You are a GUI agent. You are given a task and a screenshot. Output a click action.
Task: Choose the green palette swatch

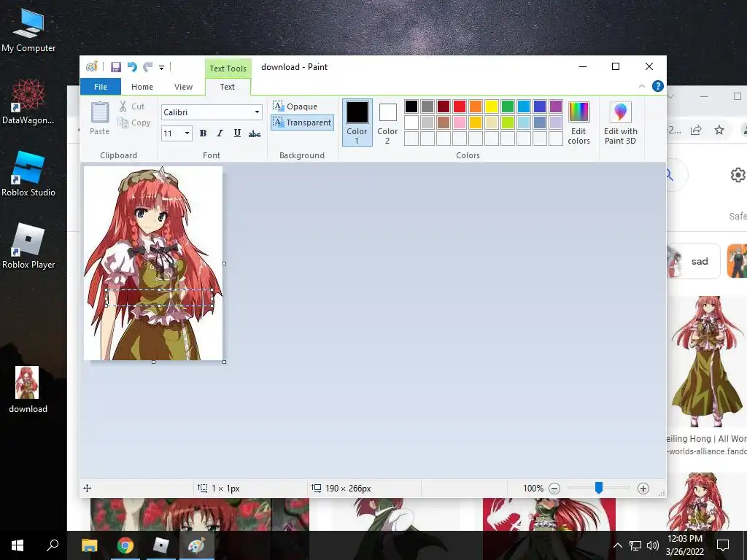[x=508, y=106]
